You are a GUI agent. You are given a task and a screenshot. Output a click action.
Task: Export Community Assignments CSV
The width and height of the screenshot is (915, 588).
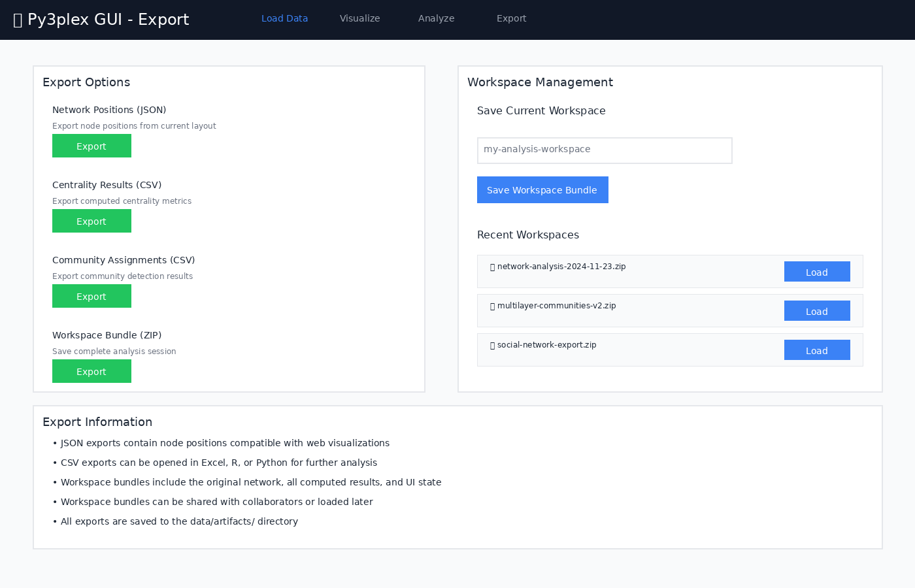pos(91,296)
